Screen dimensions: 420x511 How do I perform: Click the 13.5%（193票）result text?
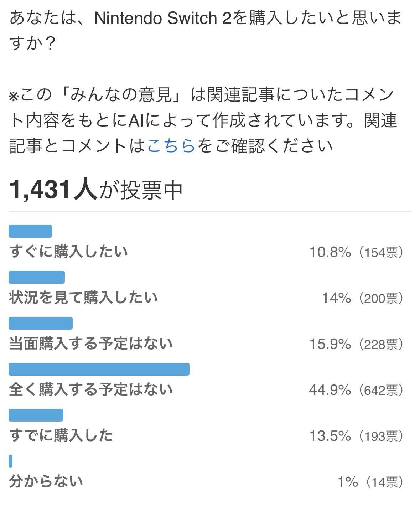[357, 436]
